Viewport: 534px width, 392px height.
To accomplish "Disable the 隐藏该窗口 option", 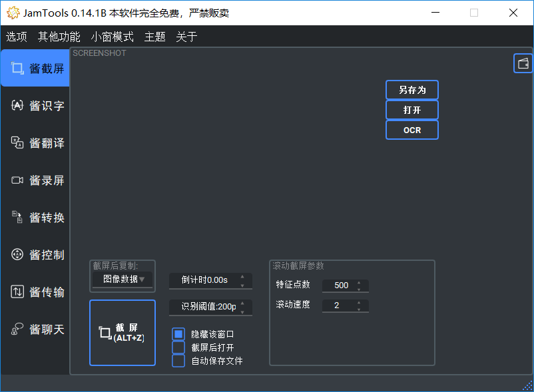I will (x=177, y=334).
